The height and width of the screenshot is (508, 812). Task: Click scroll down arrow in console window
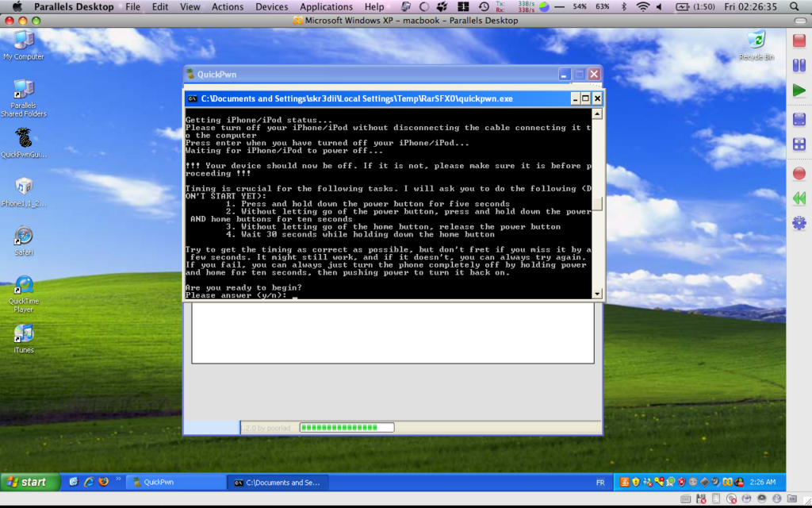coord(597,294)
